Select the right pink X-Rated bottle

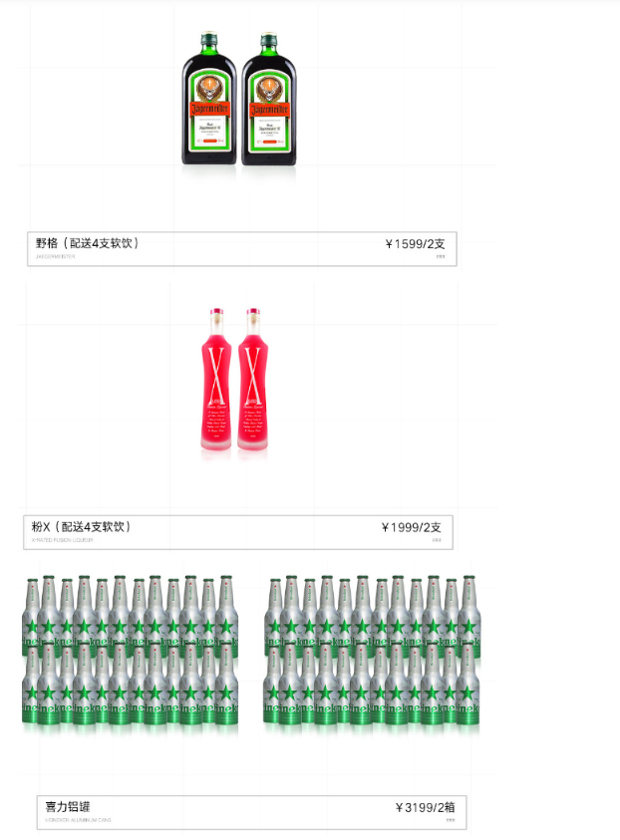click(253, 380)
